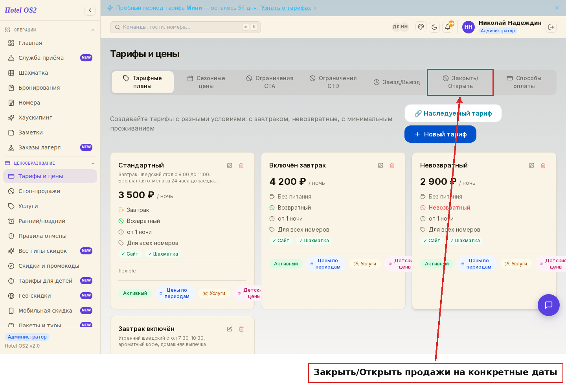Viewport: 566px width, 392px height.
Task: Switch to the Ограничения CTD tab
Action: click(333, 82)
